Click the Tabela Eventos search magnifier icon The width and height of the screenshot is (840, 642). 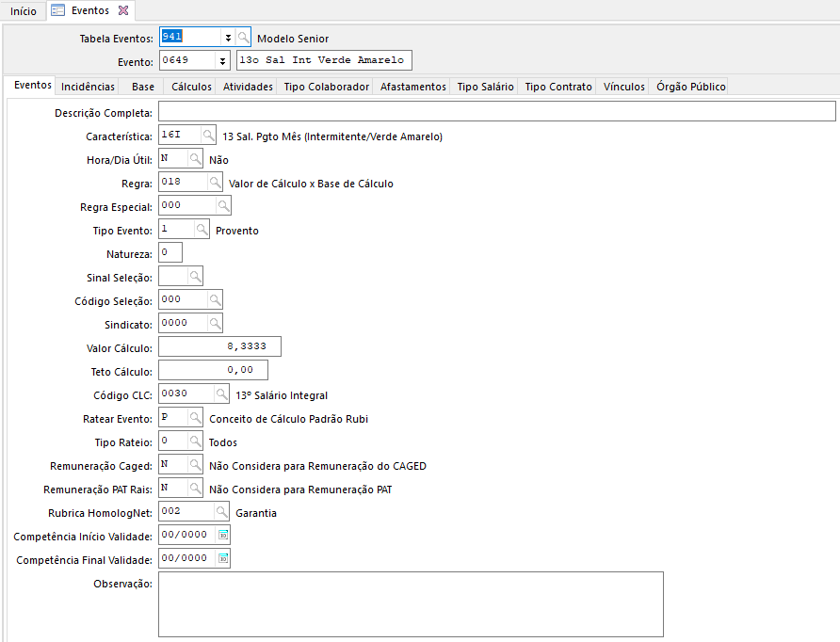click(x=243, y=38)
